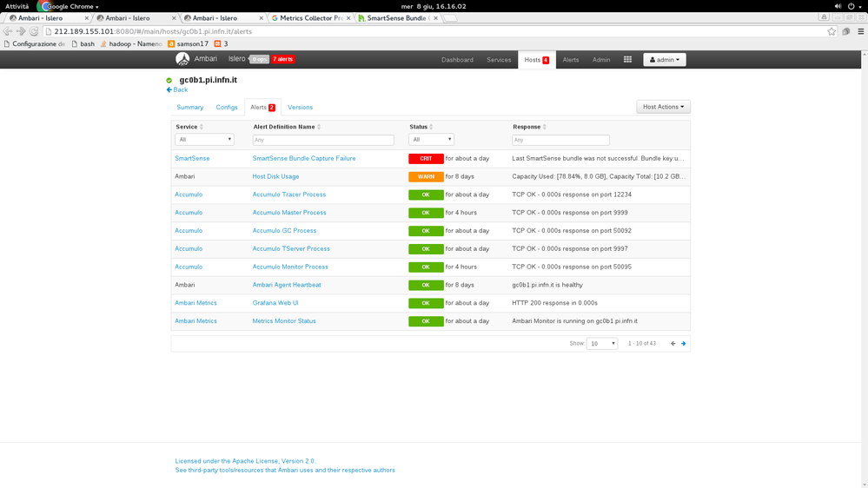This screenshot has height=488, width=868.
Task: Select the host Alerts tab
Action: (x=262, y=108)
